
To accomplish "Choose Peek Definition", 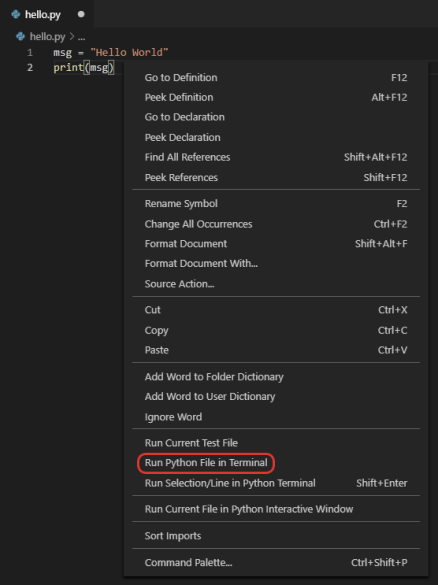I will click(276, 97).
